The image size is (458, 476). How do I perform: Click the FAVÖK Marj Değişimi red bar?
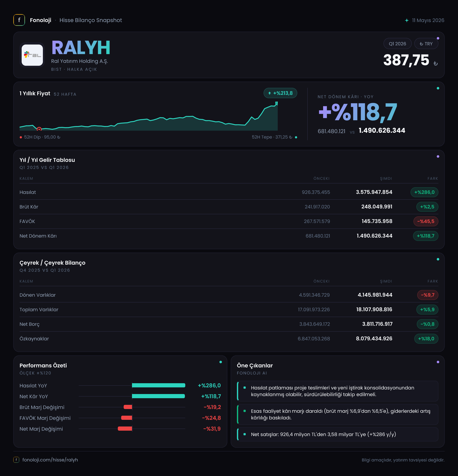(127, 418)
